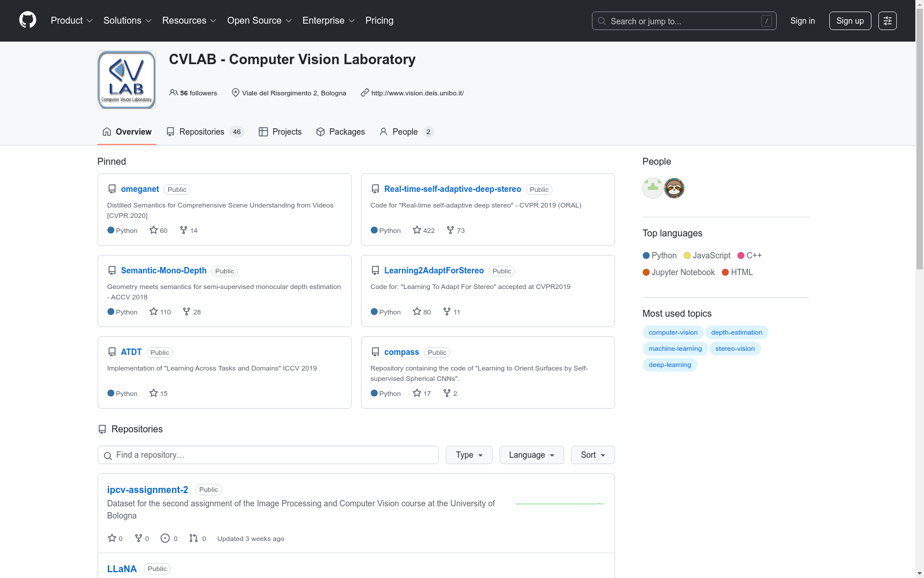Click fork icon on ipcv-assignment-2 row
Screen dimensions: 924x578
(139, 538)
